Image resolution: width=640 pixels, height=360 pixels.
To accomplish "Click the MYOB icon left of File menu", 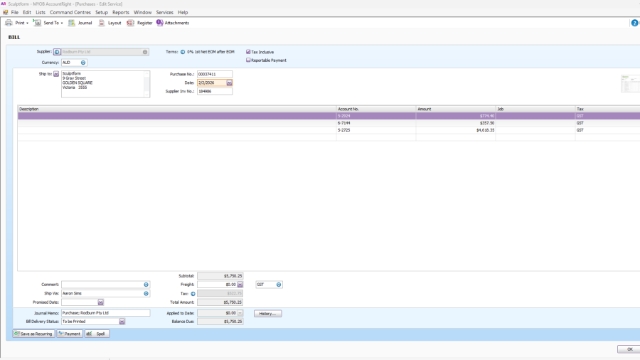I will [5, 12].
